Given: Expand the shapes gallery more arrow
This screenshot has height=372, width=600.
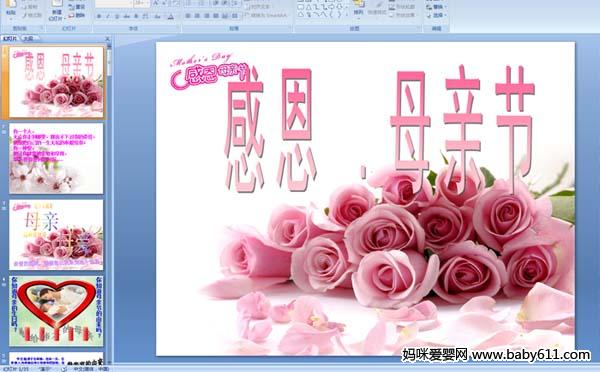Looking at the screenshot, I should [347, 15].
